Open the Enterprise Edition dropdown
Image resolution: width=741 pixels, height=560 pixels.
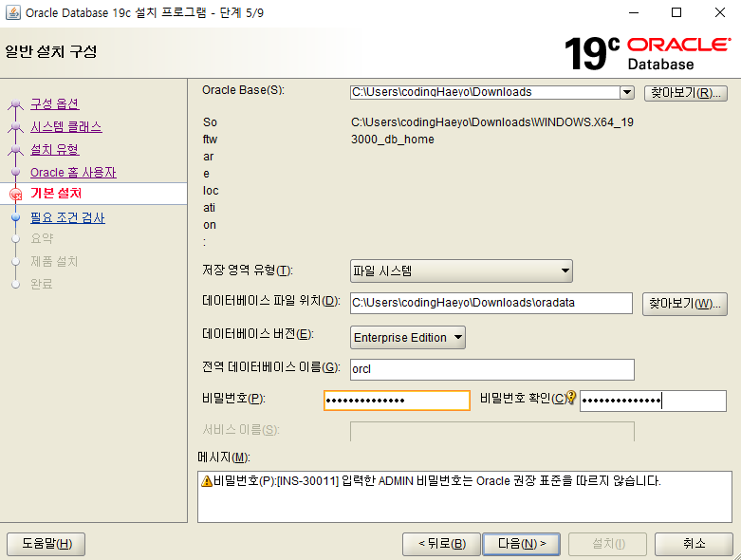[x=407, y=337]
